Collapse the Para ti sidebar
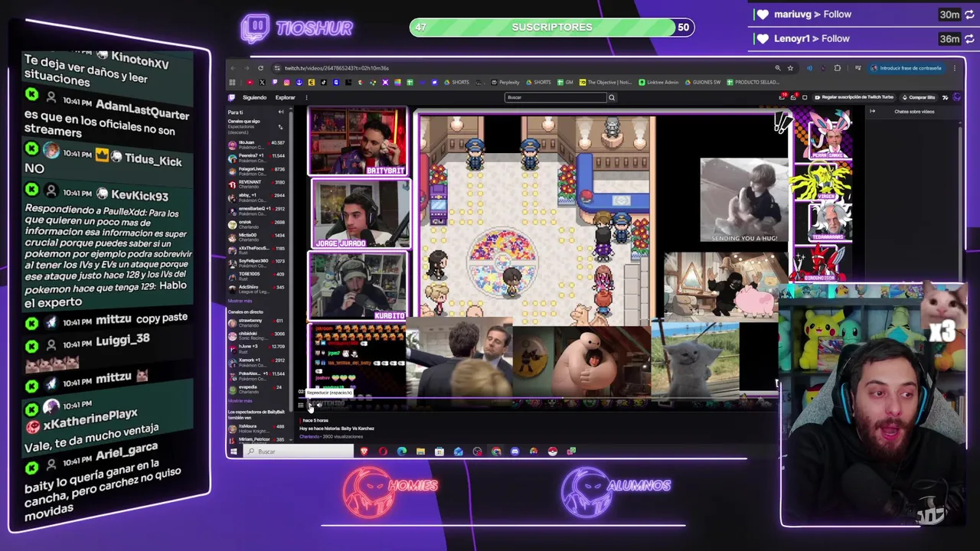 281,112
